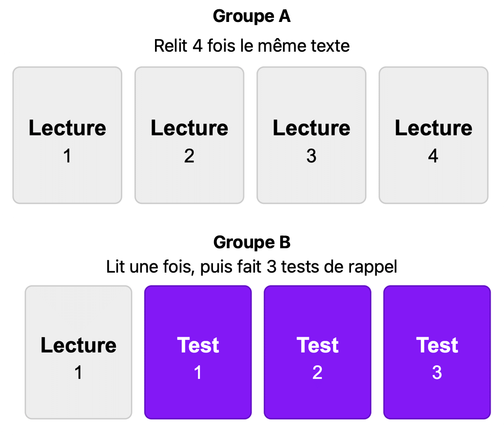Click the word 'Lecture' in Groupe B's gray card
Viewport: 504px width, 435px height.
[x=78, y=345]
